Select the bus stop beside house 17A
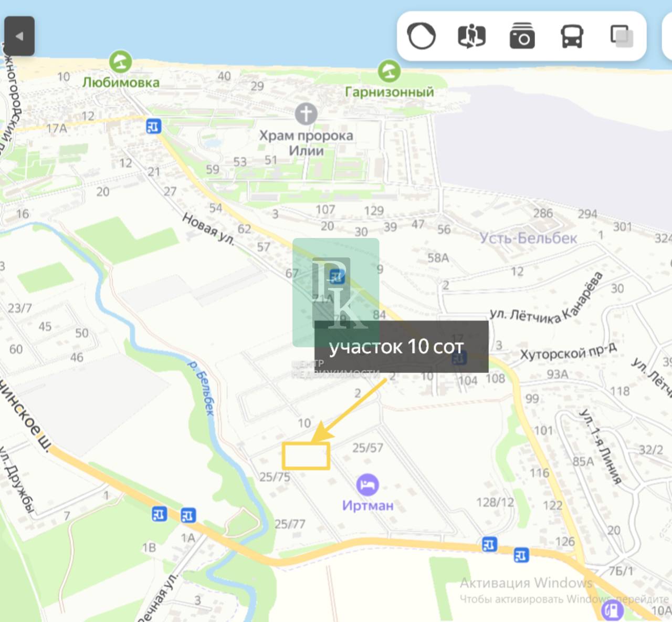Screen dimensions: 672x622 [x=153, y=127]
